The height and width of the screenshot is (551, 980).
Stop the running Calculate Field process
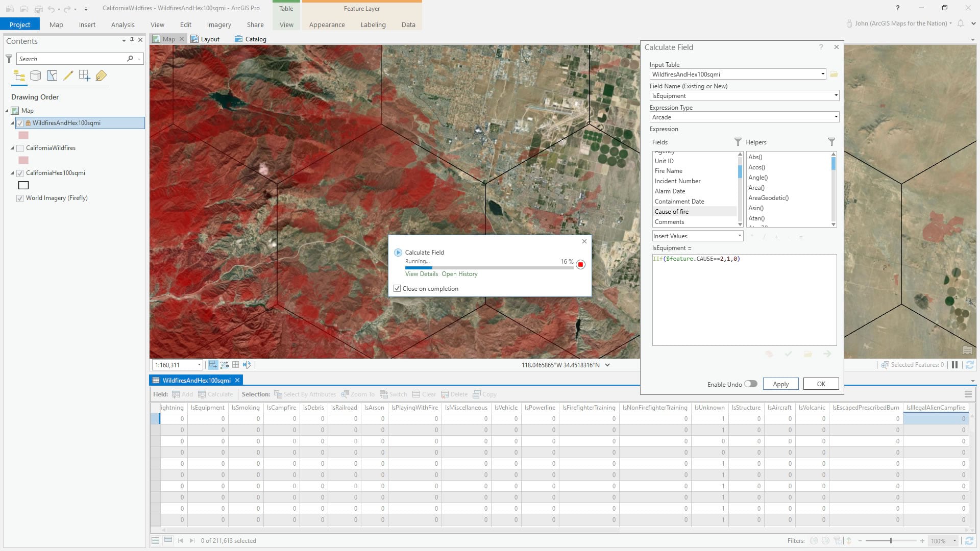coord(580,264)
